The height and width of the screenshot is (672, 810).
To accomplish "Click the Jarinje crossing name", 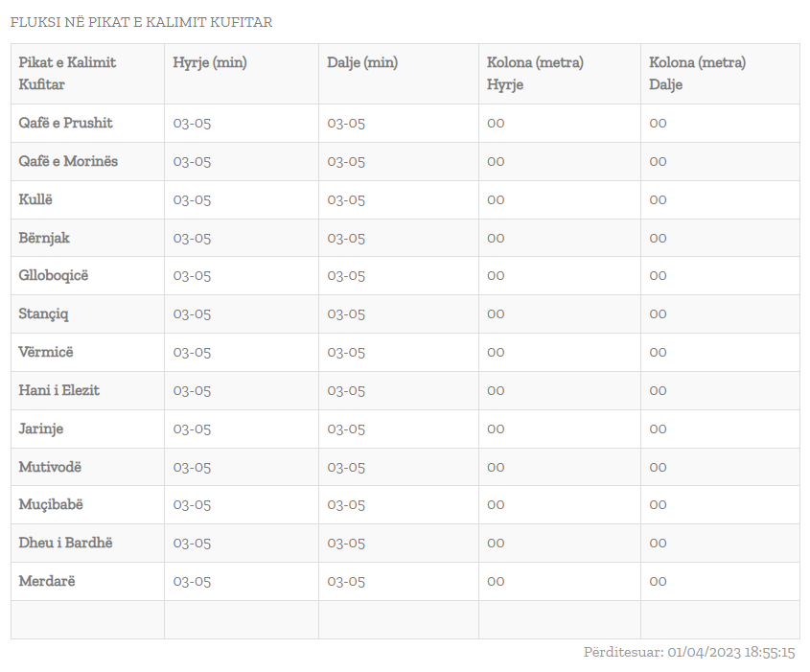I will [x=41, y=429].
